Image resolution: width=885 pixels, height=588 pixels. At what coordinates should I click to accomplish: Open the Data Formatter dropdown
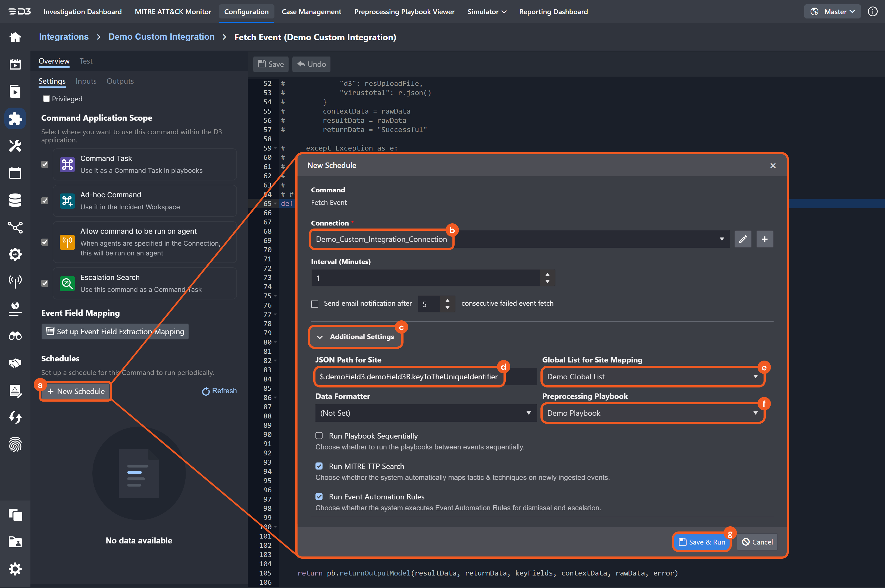(x=426, y=413)
